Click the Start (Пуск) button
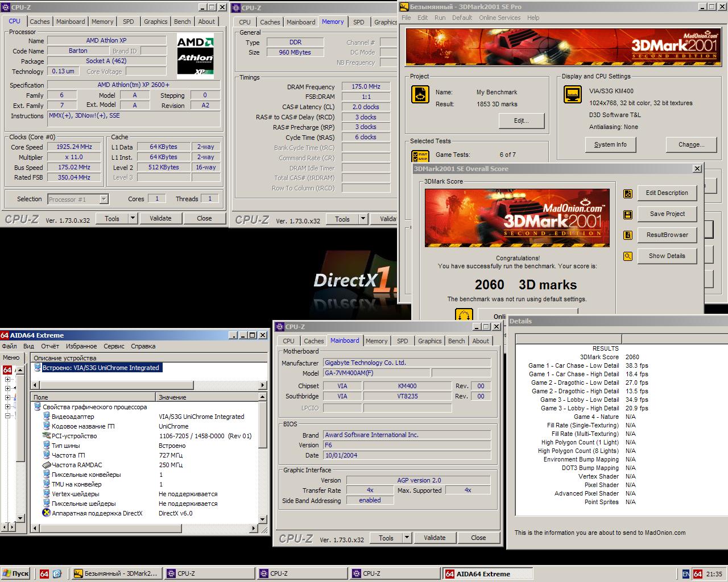This screenshot has height=582, width=728. (16, 573)
